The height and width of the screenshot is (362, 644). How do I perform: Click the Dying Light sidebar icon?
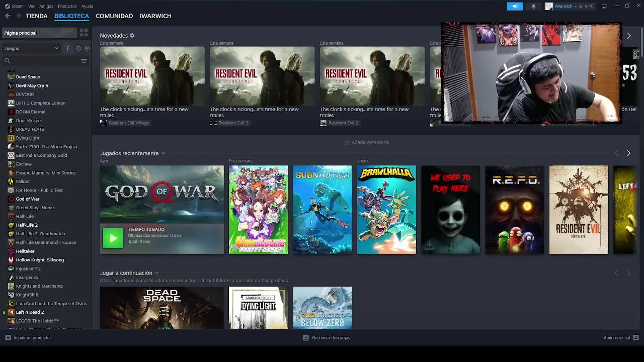point(11,138)
